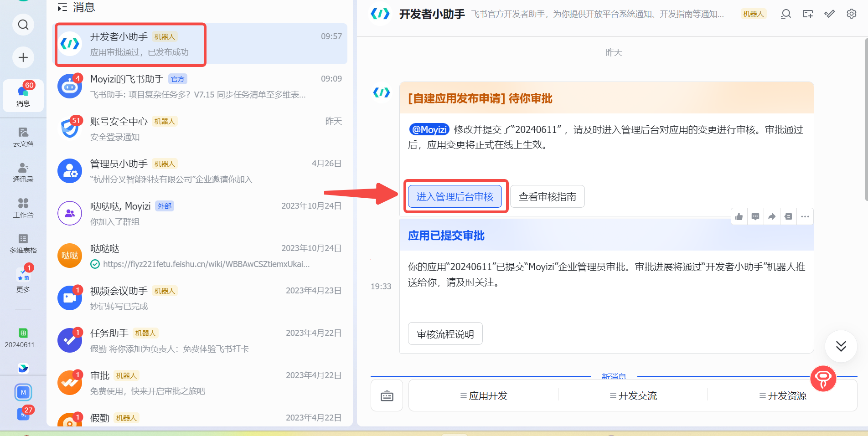Open 多维表格 in the sidebar

click(x=23, y=243)
